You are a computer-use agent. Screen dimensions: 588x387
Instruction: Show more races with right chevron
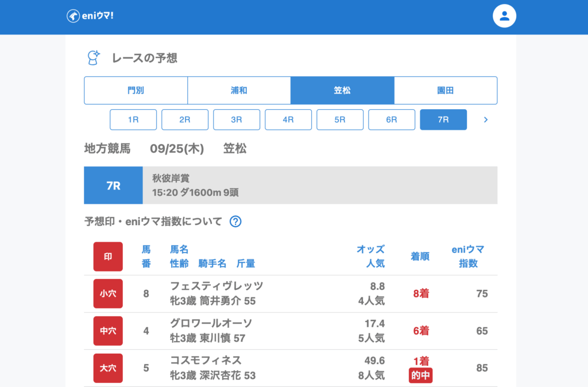point(486,120)
